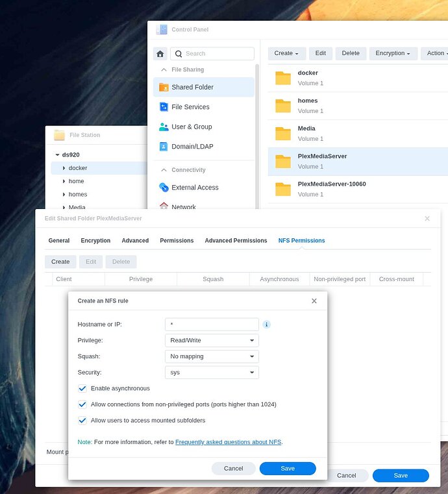The image size is (448, 494).
Task: Switch to the General tab
Action: [59, 241]
